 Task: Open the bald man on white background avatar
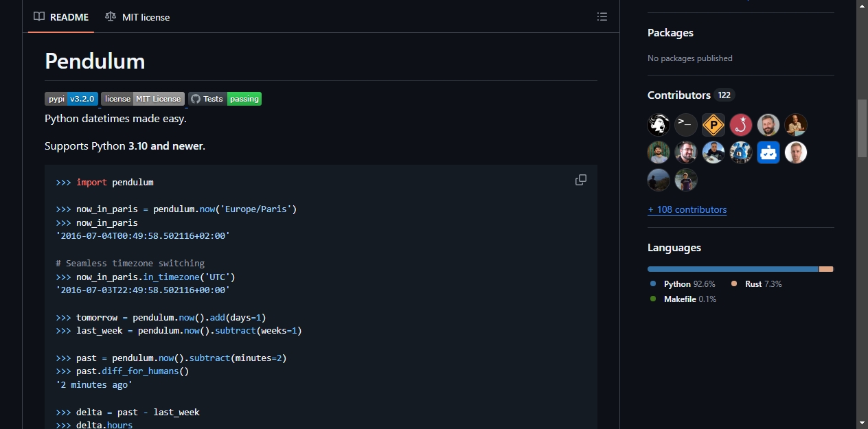796,152
